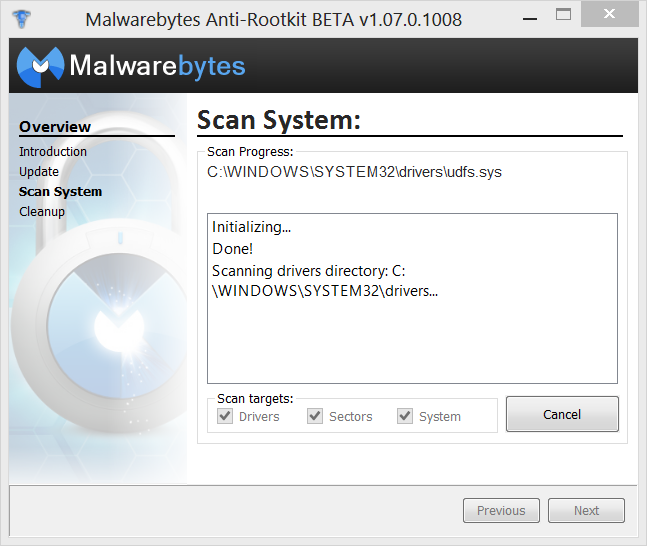Click the Malwarebytes logo in header banner
Screen dimensions: 647x546
40,67
